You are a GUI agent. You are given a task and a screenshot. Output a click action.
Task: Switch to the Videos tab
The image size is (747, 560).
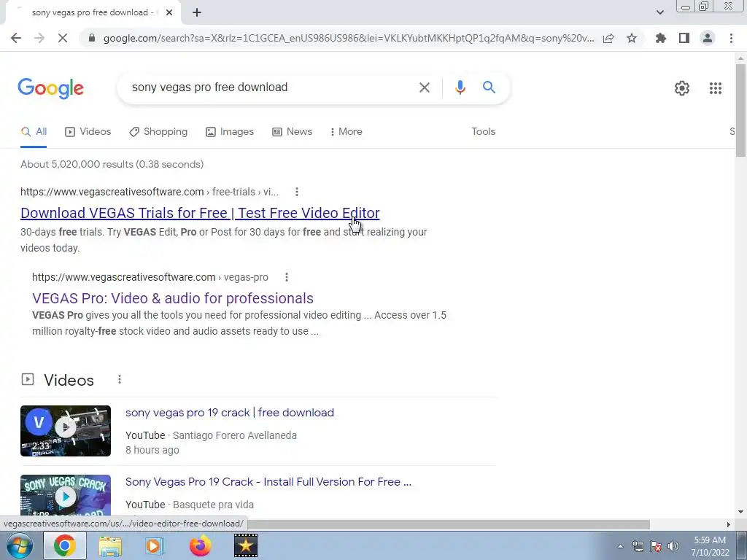click(x=88, y=132)
